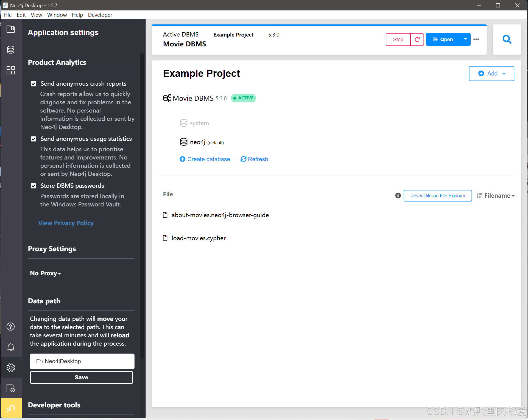Click the Software keys license icon
Screen dimensions: 528x420
click(11, 388)
